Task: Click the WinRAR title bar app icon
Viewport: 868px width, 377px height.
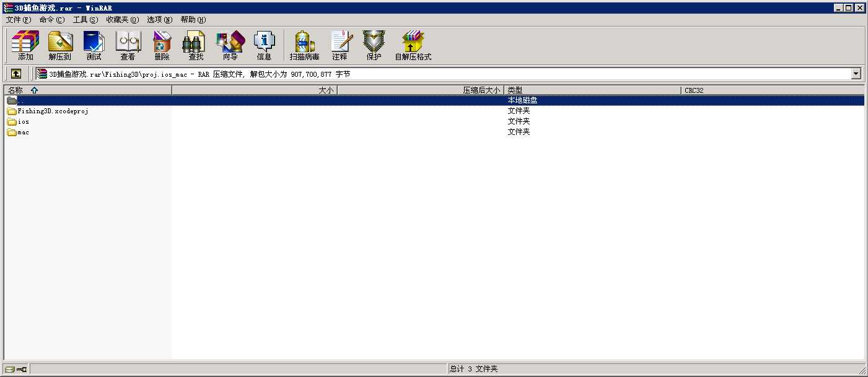Action: (8, 7)
